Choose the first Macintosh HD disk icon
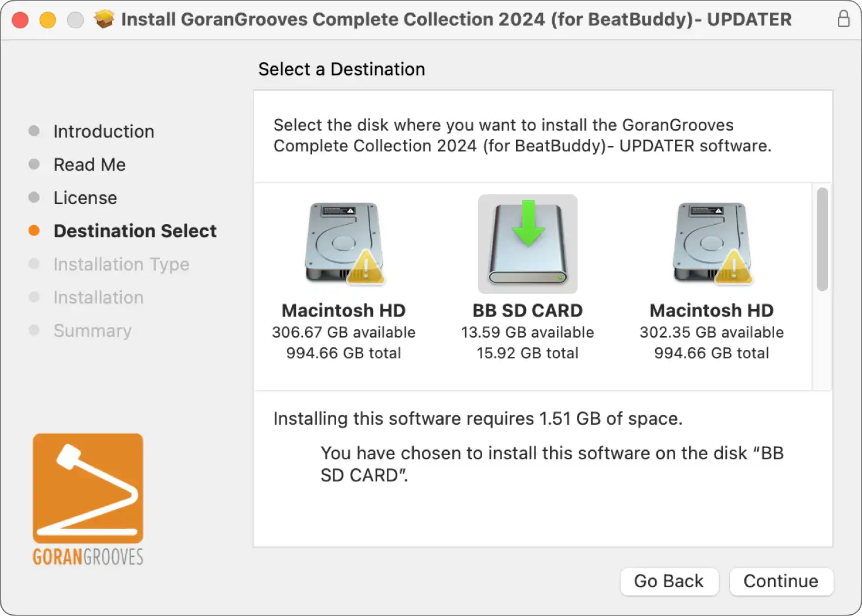The width and height of the screenshot is (862, 616). tap(344, 244)
